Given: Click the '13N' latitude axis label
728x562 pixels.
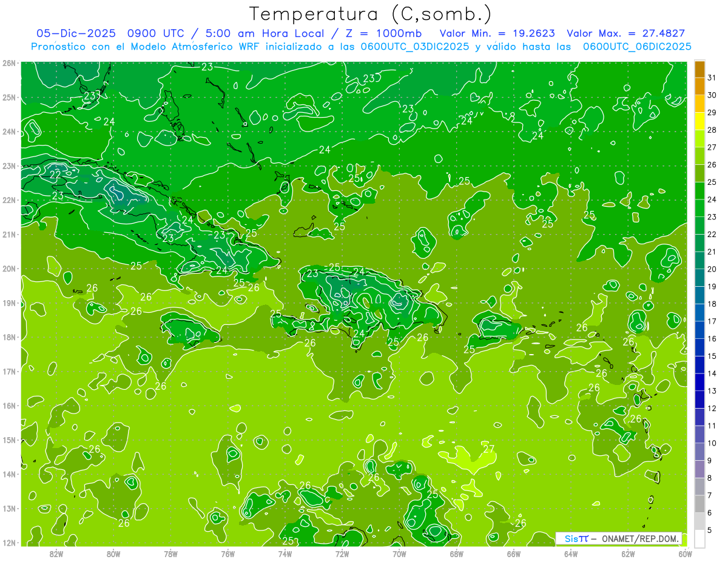Looking at the screenshot, I should point(8,509).
